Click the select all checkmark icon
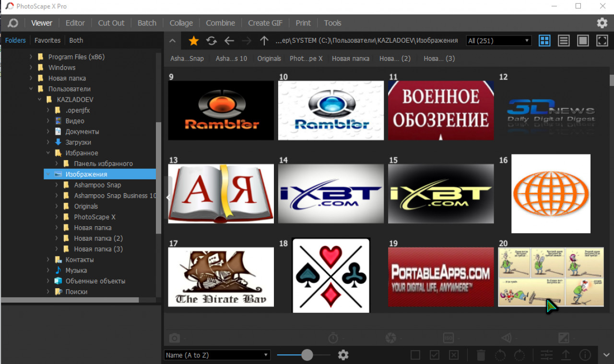Screen dimensions: 614x364 435,355
